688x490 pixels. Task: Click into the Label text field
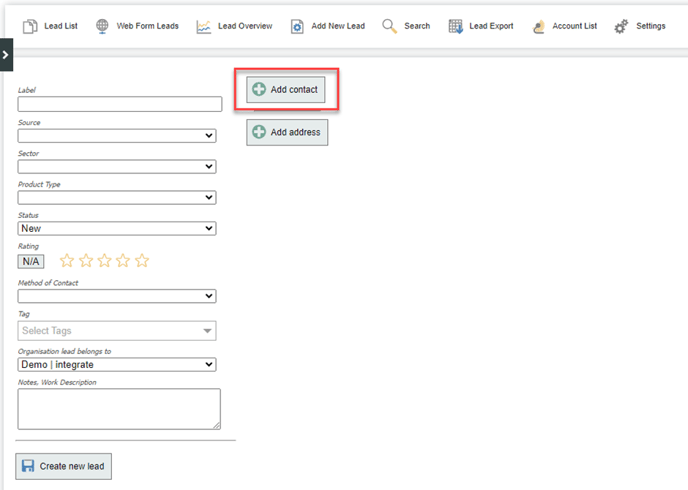[x=119, y=104]
